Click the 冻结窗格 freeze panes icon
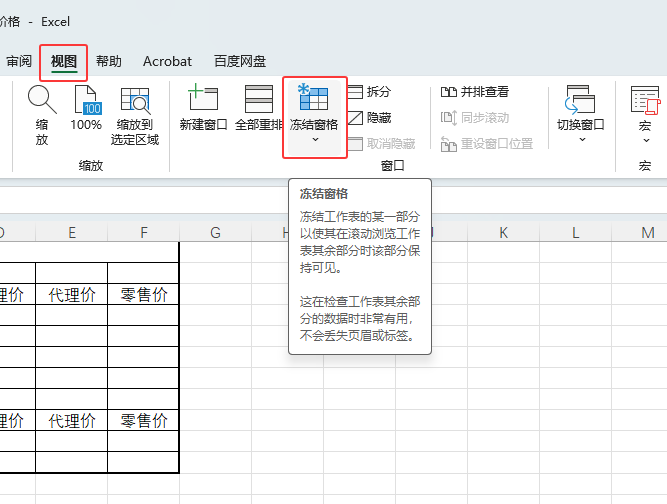The height and width of the screenshot is (504, 667). (x=314, y=97)
